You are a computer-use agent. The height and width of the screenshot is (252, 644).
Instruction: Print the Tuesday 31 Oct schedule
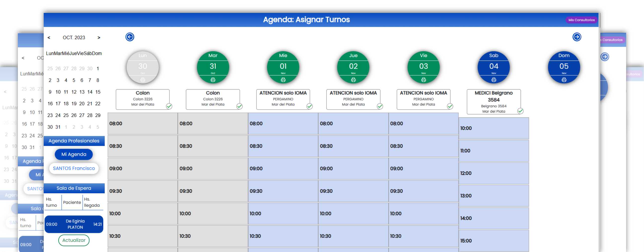point(213,80)
